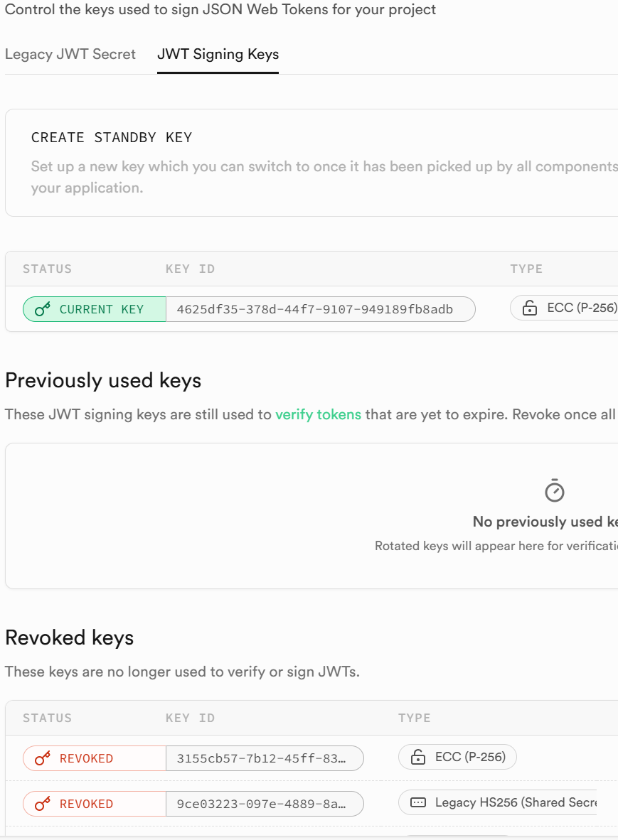Click the shared secret icon beside Legacy HS256
This screenshot has height=840, width=618.
click(x=419, y=803)
